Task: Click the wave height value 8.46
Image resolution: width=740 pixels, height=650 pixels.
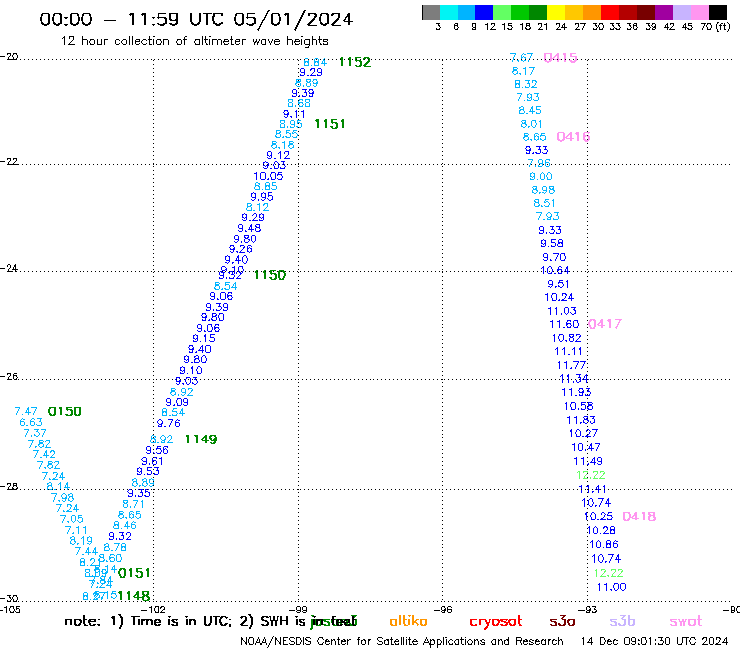Action: 125,525
